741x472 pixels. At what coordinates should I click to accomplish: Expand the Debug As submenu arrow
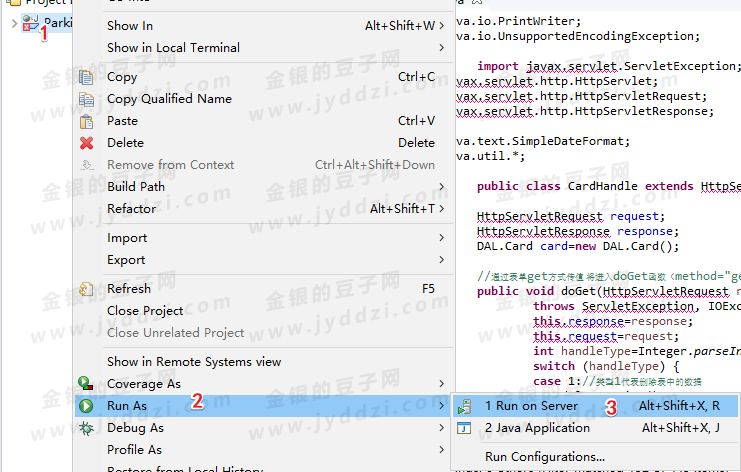[442, 428]
